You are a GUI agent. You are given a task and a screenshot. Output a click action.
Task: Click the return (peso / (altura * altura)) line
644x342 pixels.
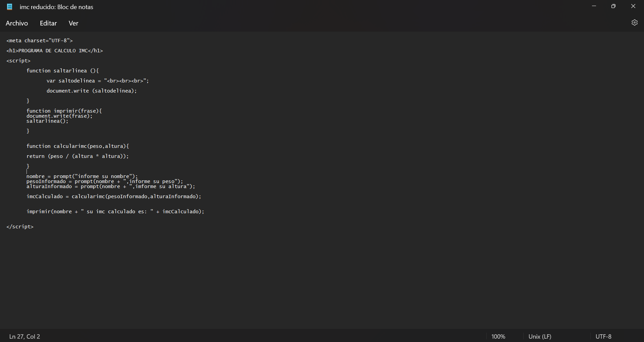click(78, 156)
